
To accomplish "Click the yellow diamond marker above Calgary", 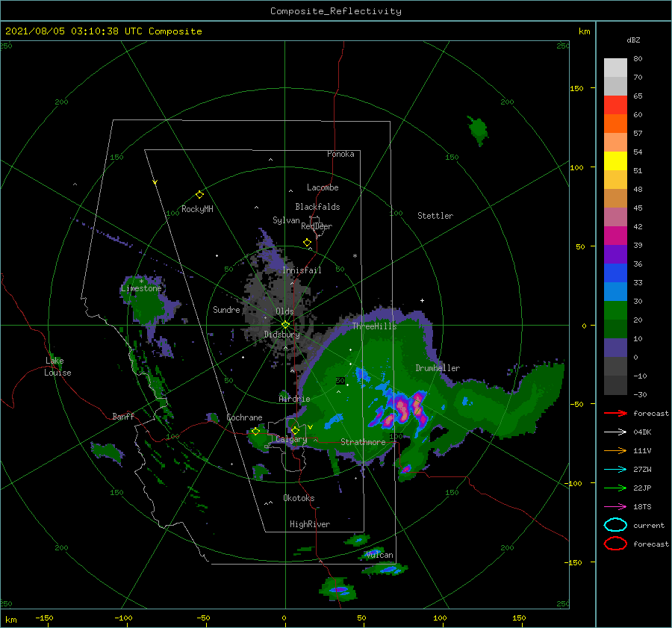I will pyautogui.click(x=295, y=430).
